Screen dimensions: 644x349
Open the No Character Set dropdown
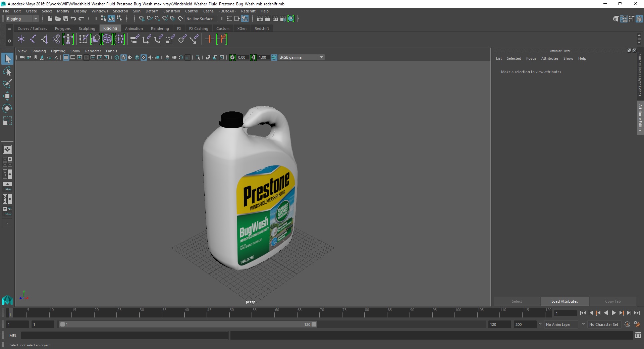(604, 325)
